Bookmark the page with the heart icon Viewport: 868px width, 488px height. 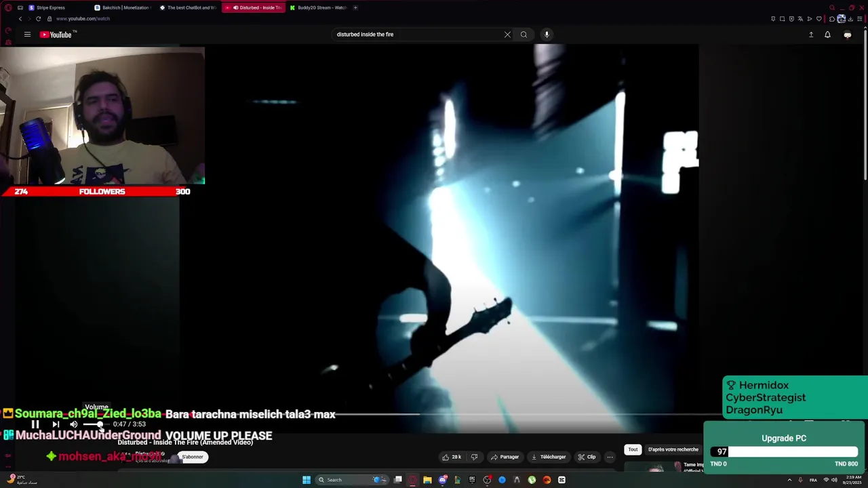click(x=818, y=19)
